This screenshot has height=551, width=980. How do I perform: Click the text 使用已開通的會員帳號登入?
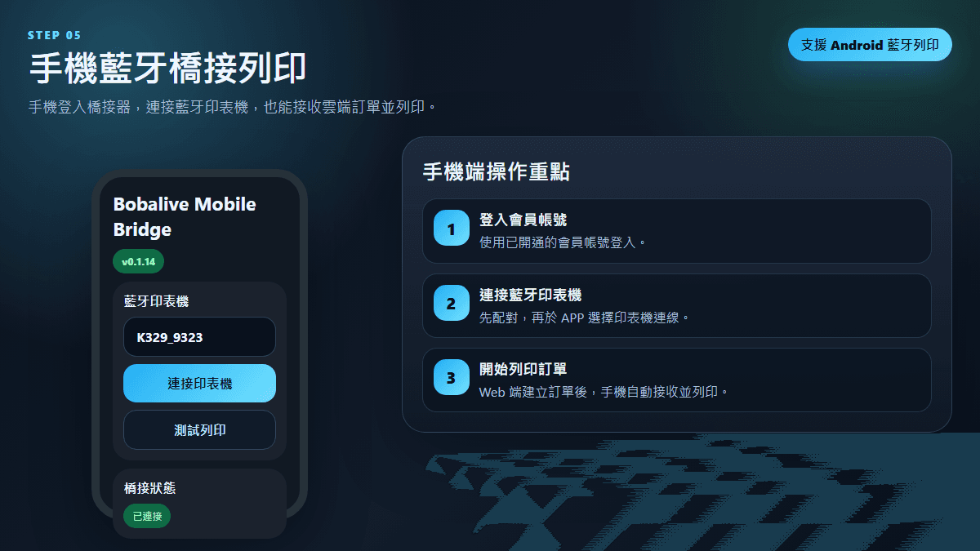[563, 242]
